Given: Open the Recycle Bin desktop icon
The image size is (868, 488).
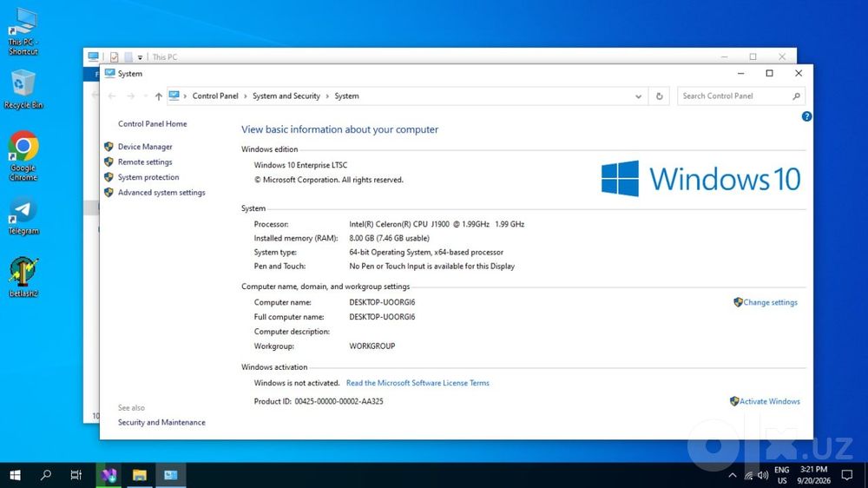Looking at the screenshot, I should tap(23, 89).
